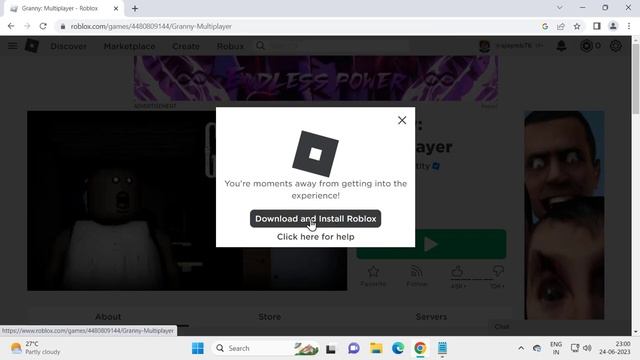Open the Windows Start menu
The width and height of the screenshot is (640, 360).
[x=198, y=348]
